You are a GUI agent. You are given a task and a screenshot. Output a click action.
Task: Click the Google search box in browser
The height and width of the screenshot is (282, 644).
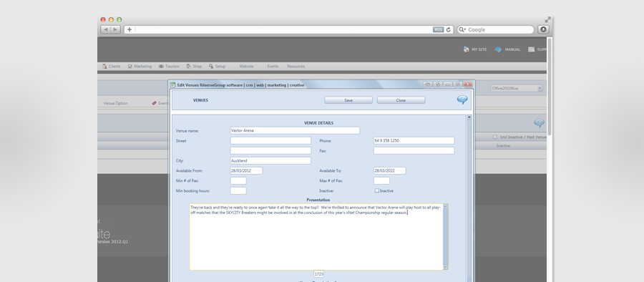[495, 29]
